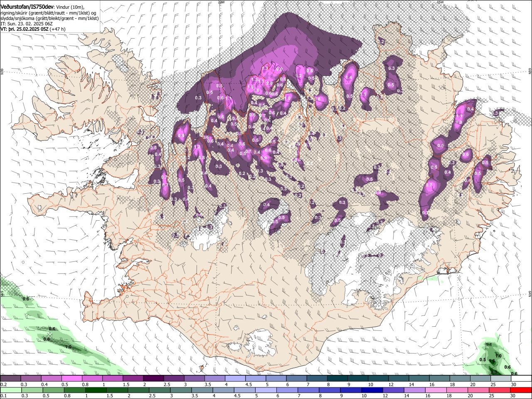Click the 'VT: þri. 25.02.2025 05Z (+47 h)' line

point(33,29)
